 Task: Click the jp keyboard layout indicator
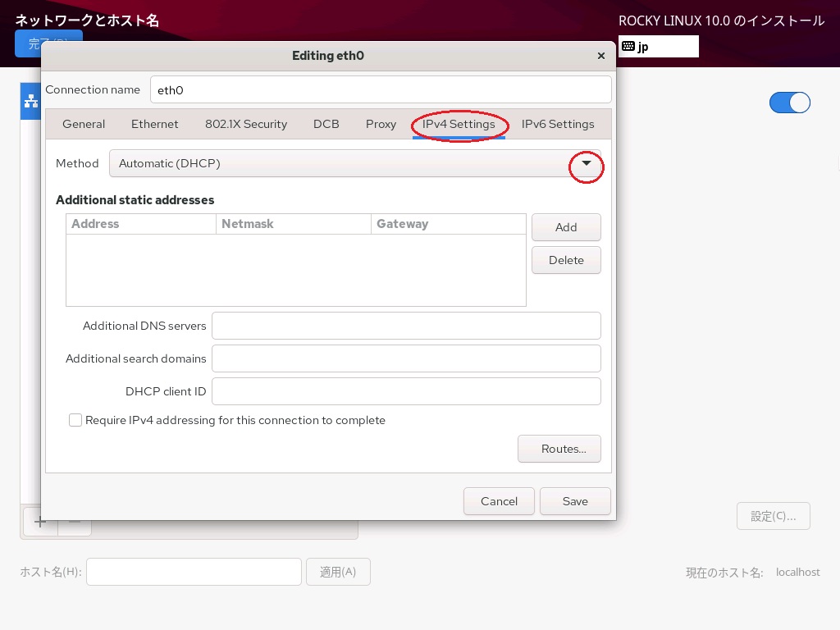tap(658, 47)
